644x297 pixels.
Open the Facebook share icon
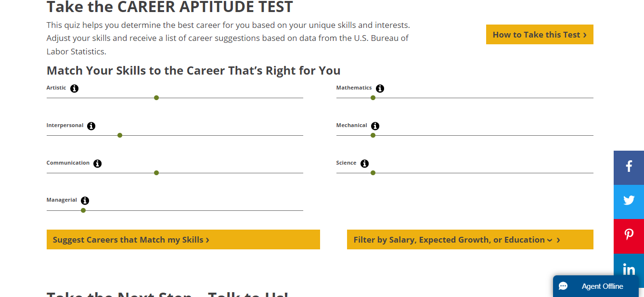[x=629, y=167]
